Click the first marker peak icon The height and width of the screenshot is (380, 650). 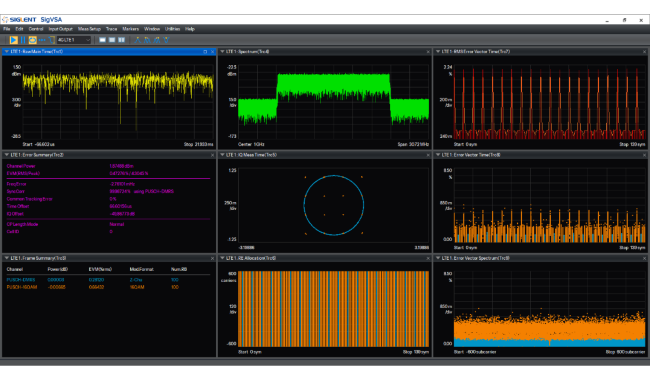pyautogui.click(x=138, y=40)
